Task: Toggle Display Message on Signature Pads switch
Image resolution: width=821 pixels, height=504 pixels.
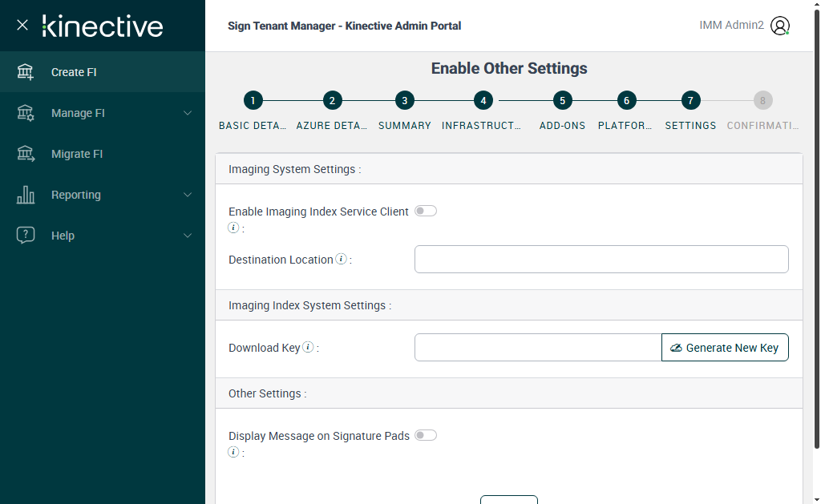Action: [x=426, y=435]
